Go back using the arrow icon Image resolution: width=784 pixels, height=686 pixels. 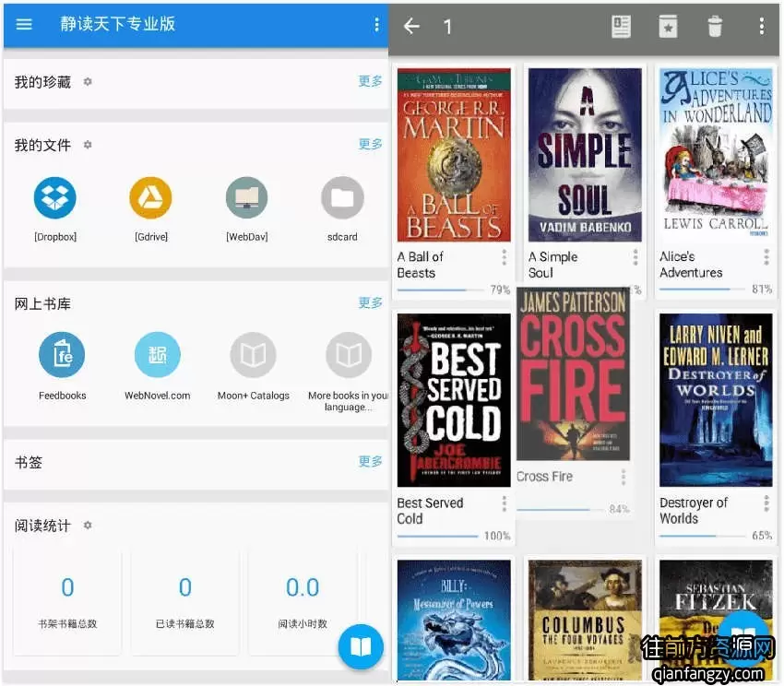(x=411, y=26)
